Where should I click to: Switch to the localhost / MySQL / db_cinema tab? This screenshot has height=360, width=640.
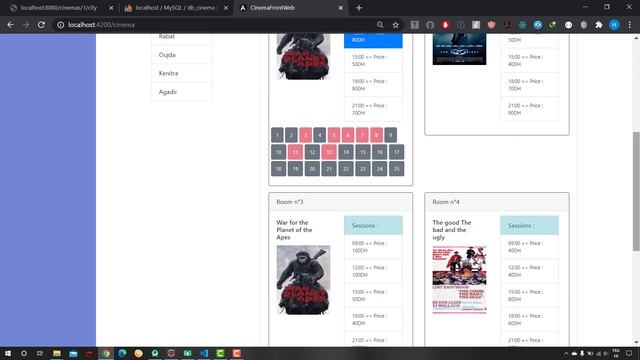click(x=175, y=8)
